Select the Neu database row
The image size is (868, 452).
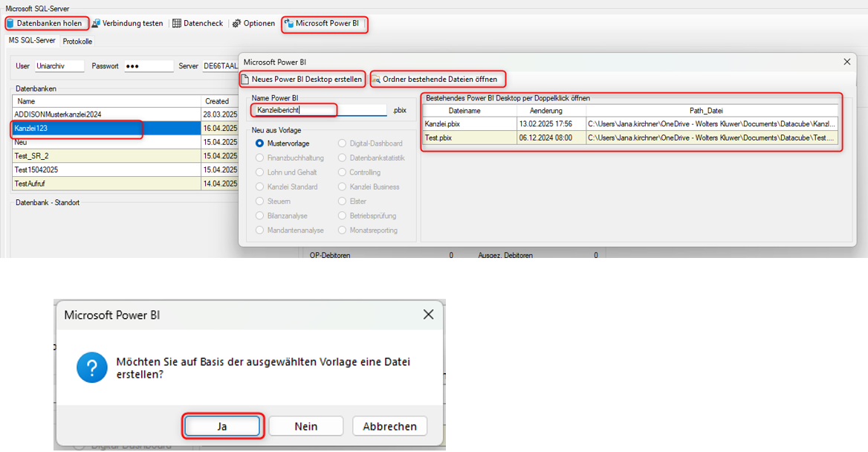[x=126, y=142]
